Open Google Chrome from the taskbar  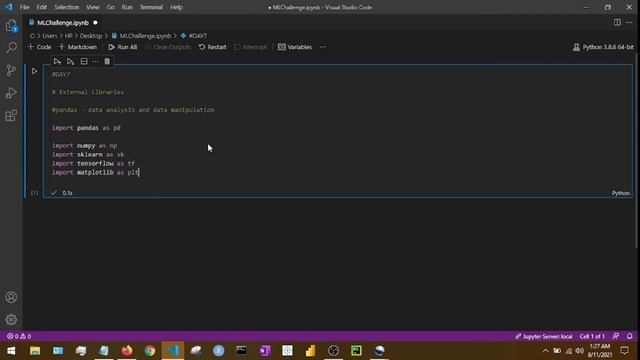[x=150, y=351]
